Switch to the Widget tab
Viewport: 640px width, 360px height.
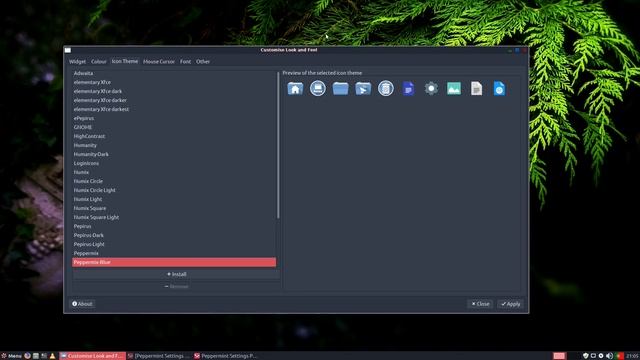point(77,62)
